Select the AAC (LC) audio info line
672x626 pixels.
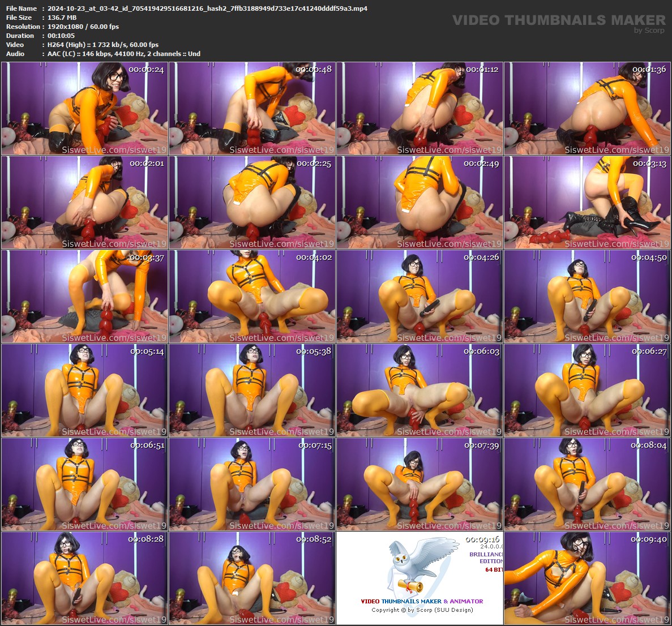click(124, 54)
